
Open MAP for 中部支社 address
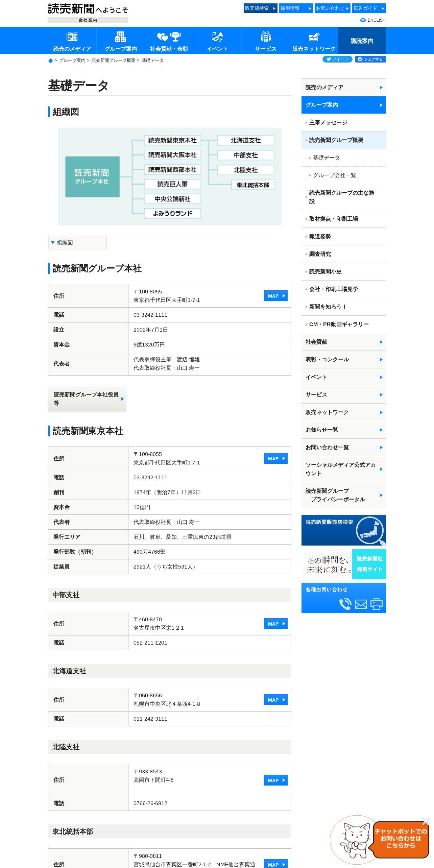pyautogui.click(x=276, y=624)
